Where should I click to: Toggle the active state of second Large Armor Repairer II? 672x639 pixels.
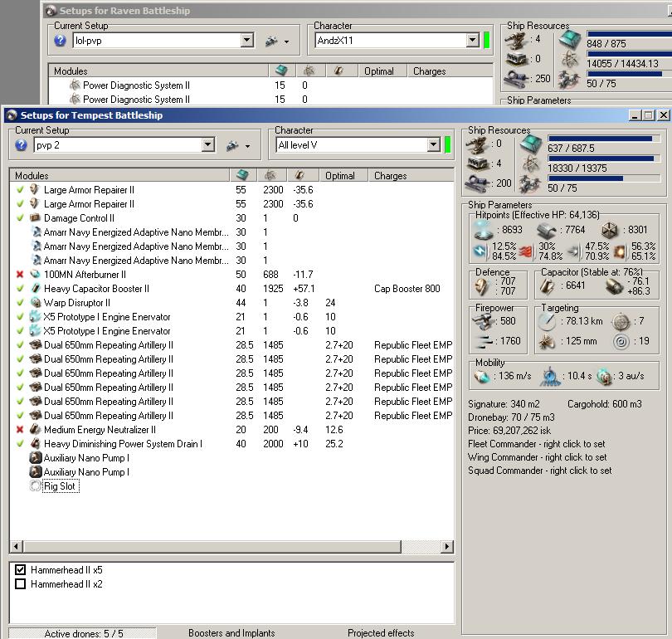(x=20, y=203)
